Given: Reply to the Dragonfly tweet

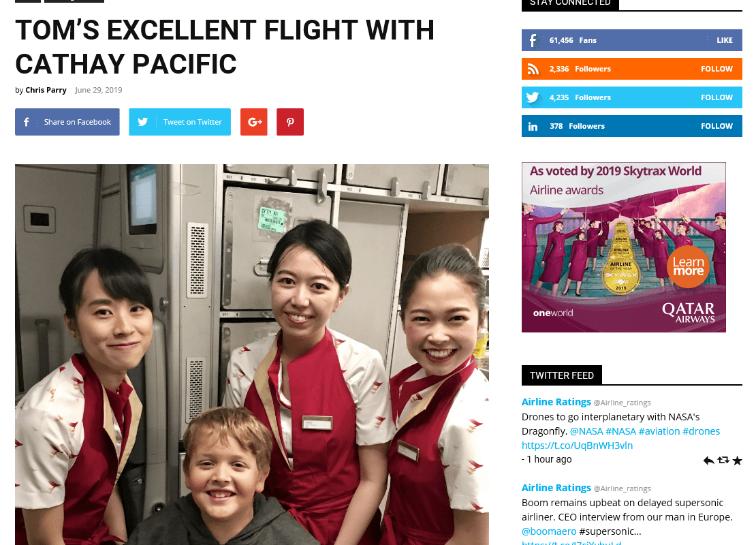Looking at the screenshot, I should click(709, 461).
